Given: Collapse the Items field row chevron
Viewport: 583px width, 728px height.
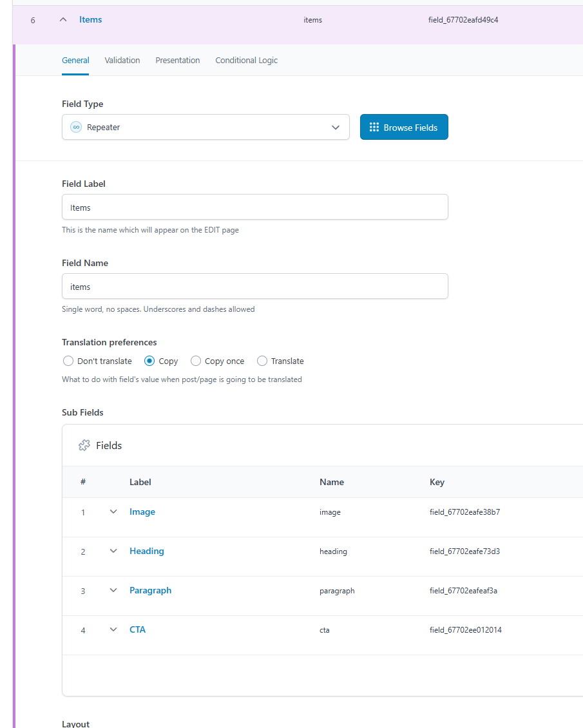Looking at the screenshot, I should pyautogui.click(x=64, y=19).
